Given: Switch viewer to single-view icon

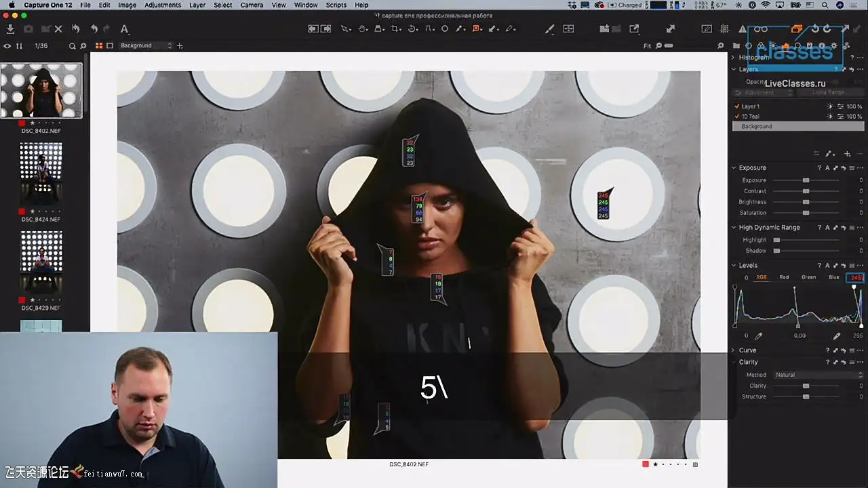Looking at the screenshot, I should (x=110, y=46).
